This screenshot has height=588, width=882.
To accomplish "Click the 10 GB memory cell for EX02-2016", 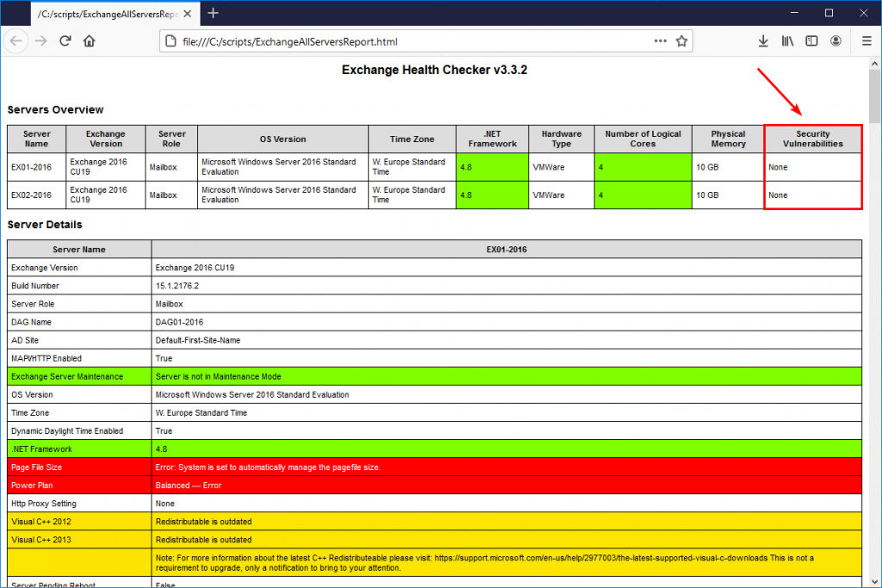I will click(728, 195).
